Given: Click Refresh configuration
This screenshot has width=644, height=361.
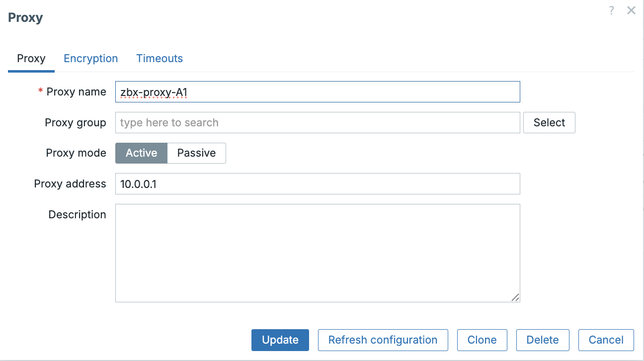Looking at the screenshot, I should point(383,340).
